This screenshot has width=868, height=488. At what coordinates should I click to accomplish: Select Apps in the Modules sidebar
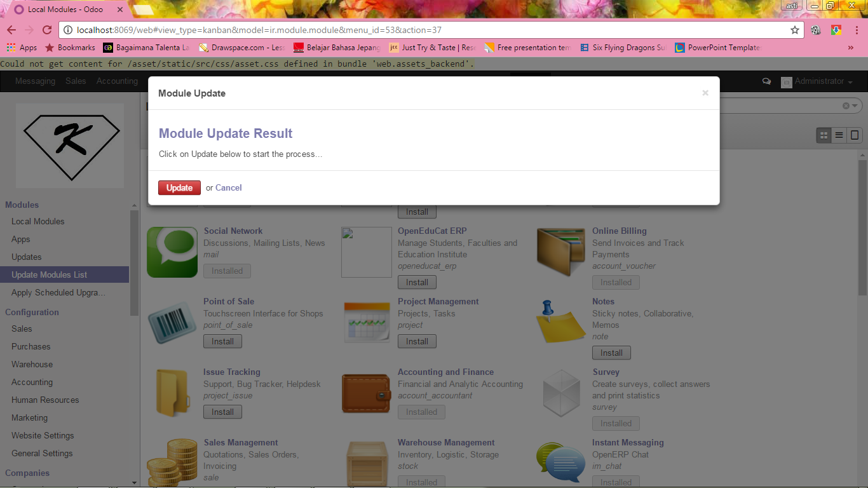click(x=20, y=239)
